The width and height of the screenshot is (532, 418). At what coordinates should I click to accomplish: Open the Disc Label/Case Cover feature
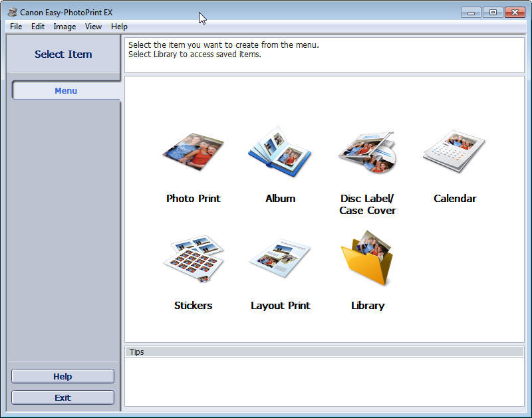coord(367,153)
